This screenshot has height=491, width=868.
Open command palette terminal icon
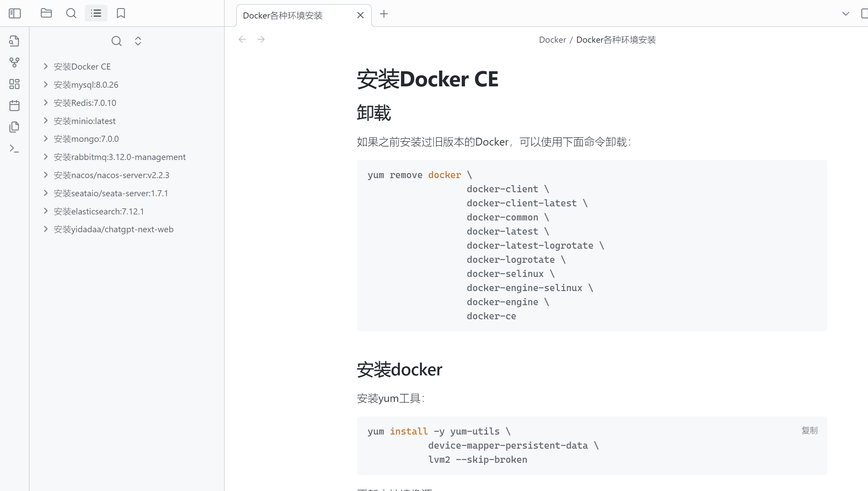(x=14, y=149)
